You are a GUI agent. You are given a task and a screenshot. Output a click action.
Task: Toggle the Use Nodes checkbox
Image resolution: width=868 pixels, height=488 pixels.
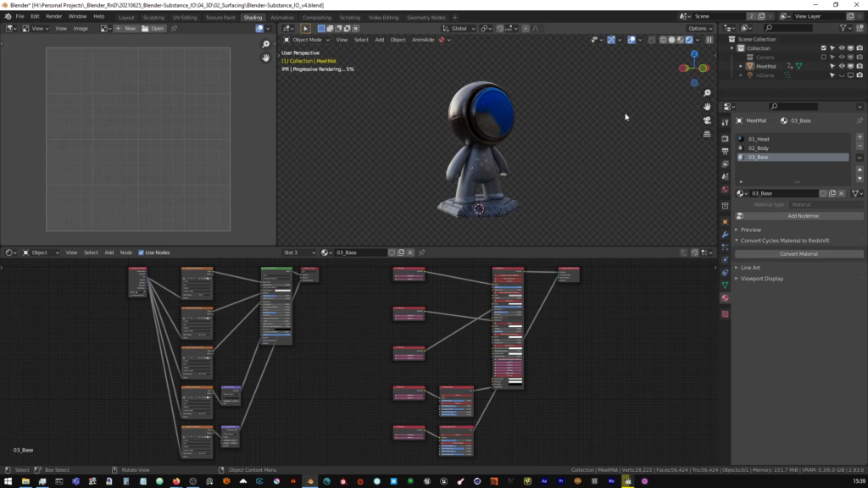142,252
